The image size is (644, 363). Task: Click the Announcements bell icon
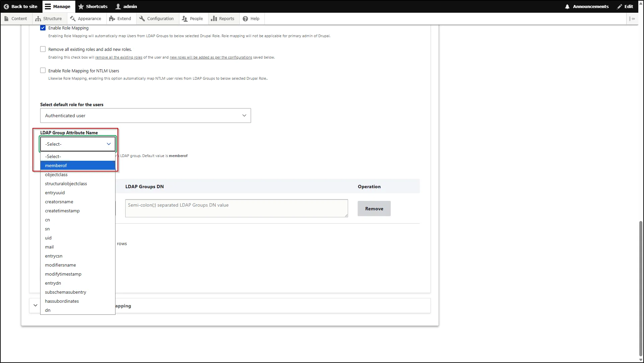coord(567,6)
